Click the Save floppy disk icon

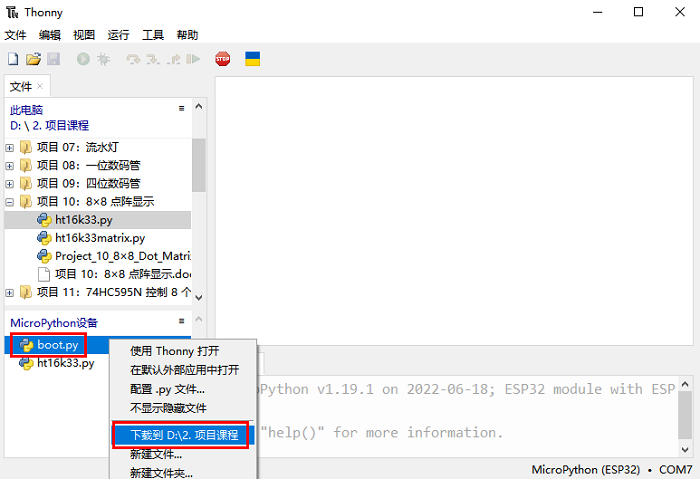tap(53, 60)
